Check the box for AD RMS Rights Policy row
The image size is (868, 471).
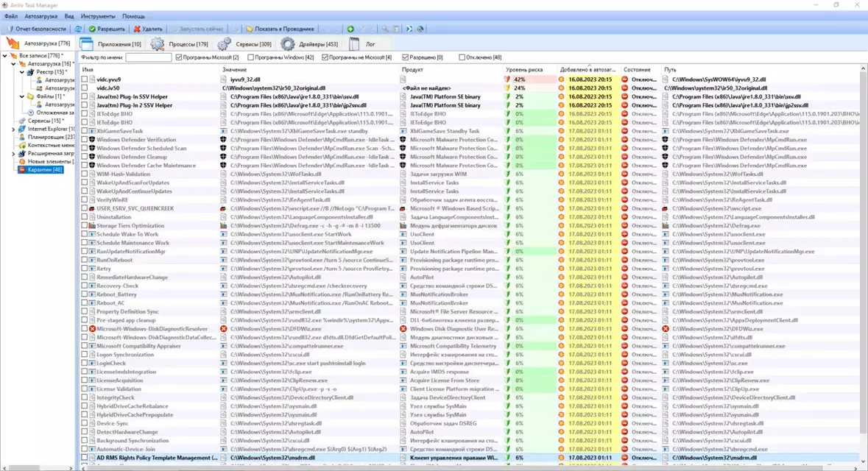coord(84,458)
